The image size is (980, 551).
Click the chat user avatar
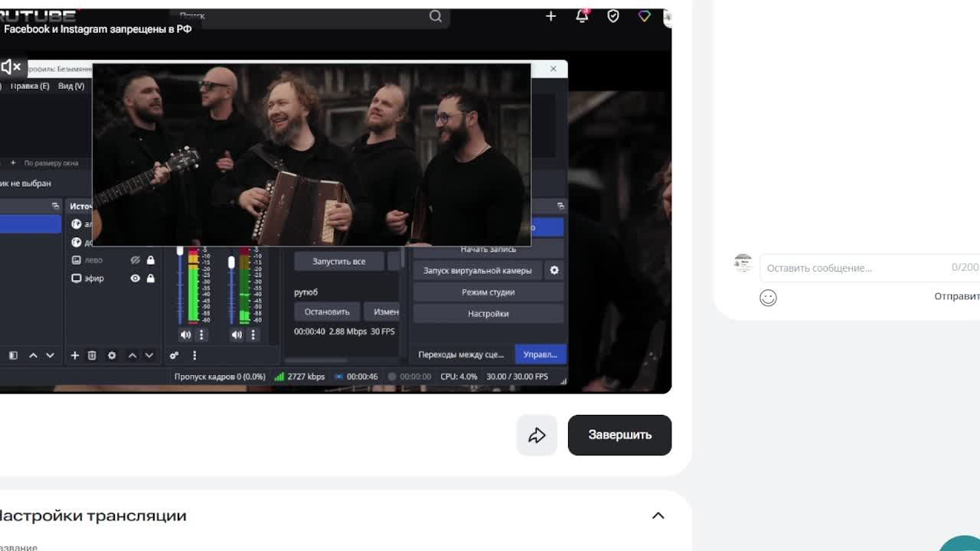(743, 264)
